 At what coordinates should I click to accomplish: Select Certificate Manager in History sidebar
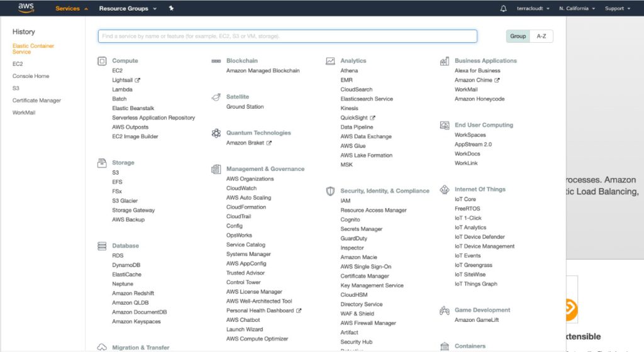pyautogui.click(x=36, y=101)
